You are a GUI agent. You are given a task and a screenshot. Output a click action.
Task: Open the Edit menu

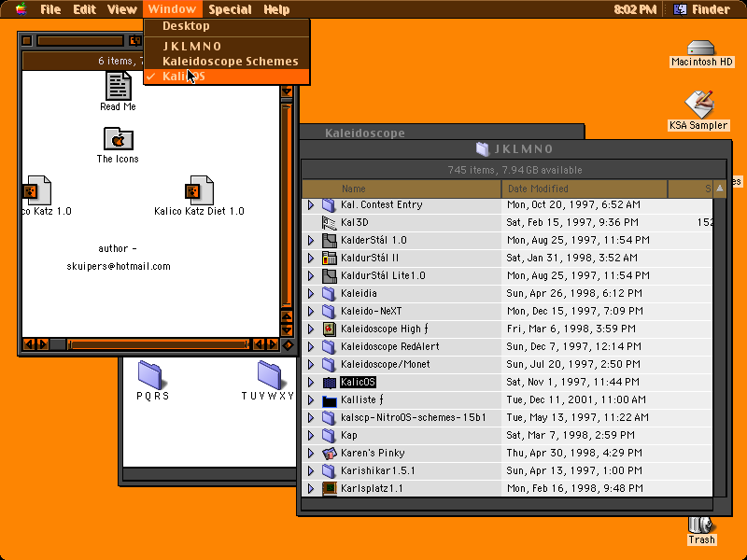(x=85, y=9)
